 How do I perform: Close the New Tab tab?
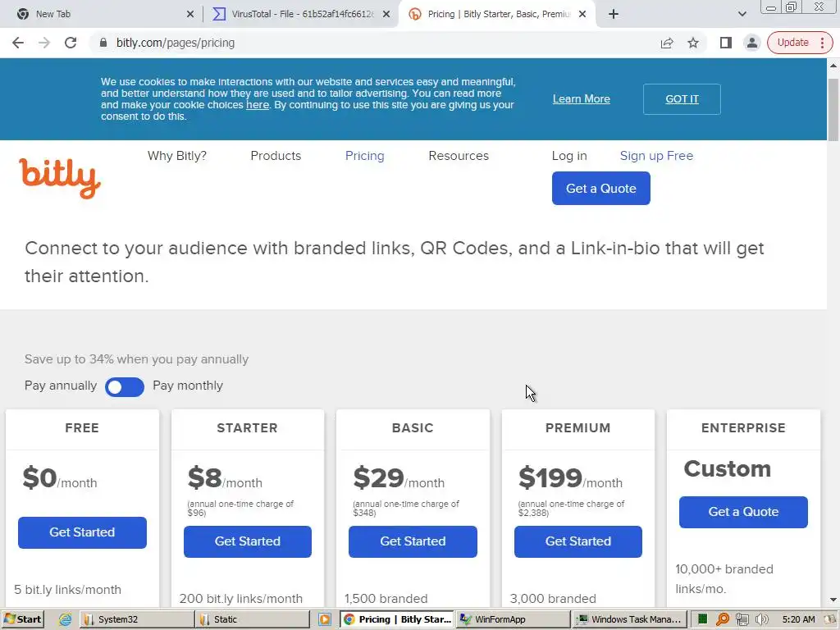point(189,14)
